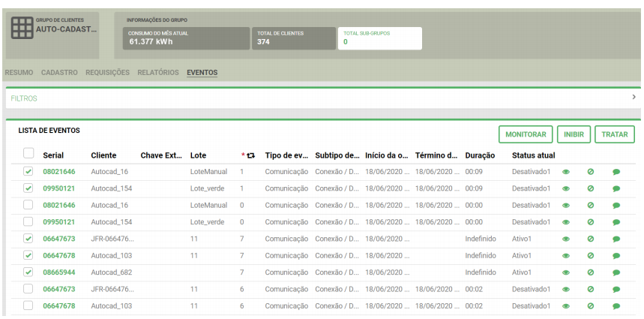Toggle the select-all checkbox in header

pyautogui.click(x=28, y=154)
